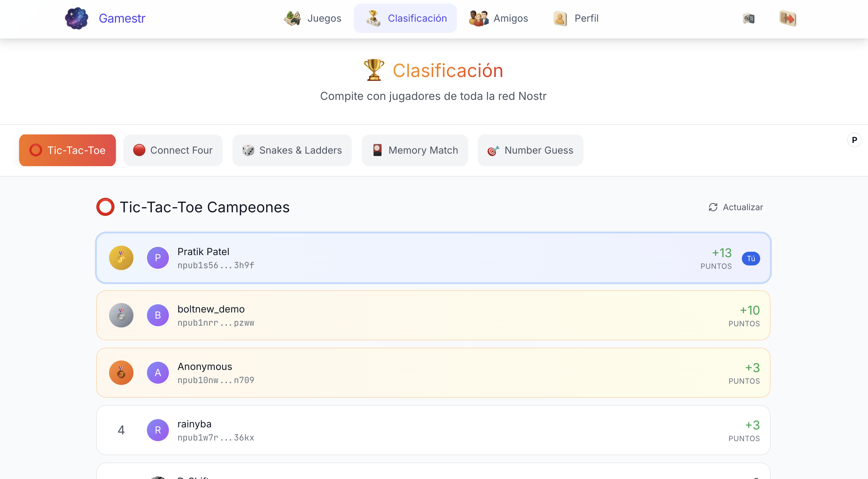Click the Gamestr galaxy logo icon
This screenshot has width=868, height=479.
pos(76,18)
